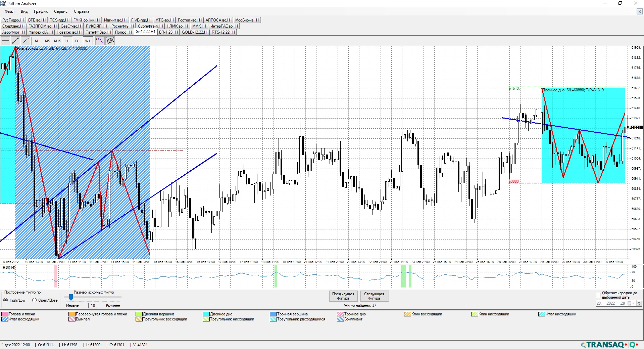This screenshot has height=349, width=644.
Task: Click the Клин восходящий legend swatch
Action: point(408,314)
